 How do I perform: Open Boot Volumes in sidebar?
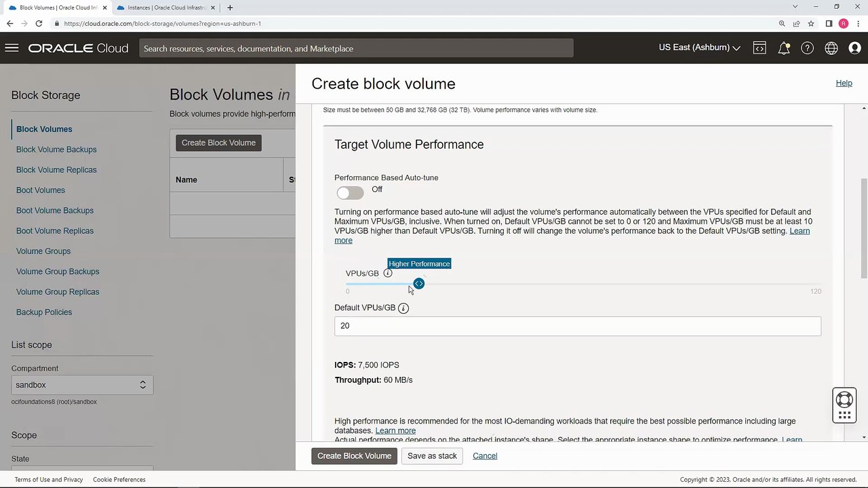41,190
